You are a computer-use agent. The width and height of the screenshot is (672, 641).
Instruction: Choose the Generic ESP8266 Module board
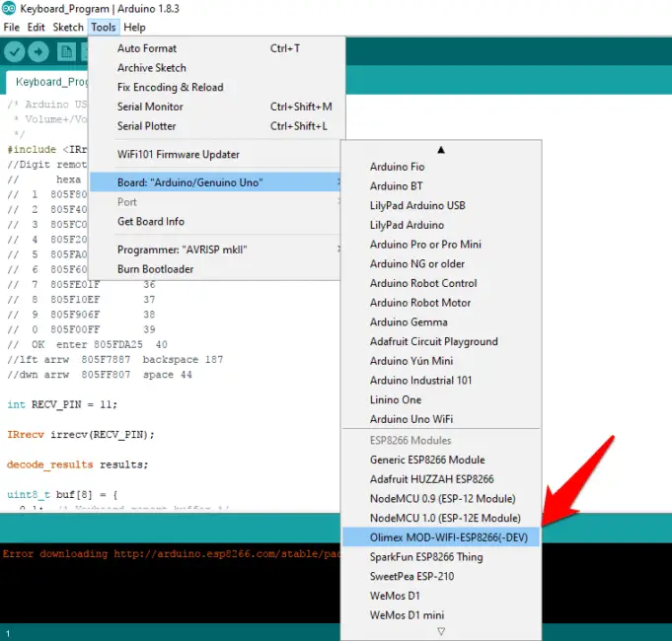(x=427, y=460)
